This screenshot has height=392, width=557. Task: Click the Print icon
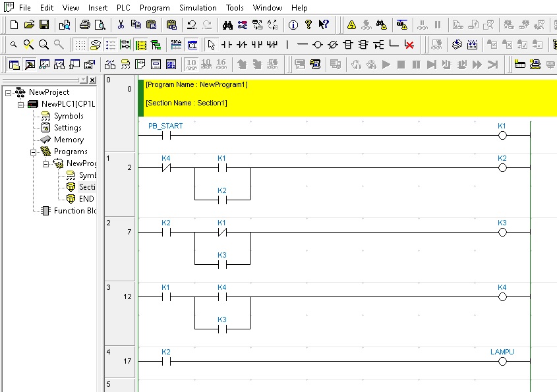(85, 25)
